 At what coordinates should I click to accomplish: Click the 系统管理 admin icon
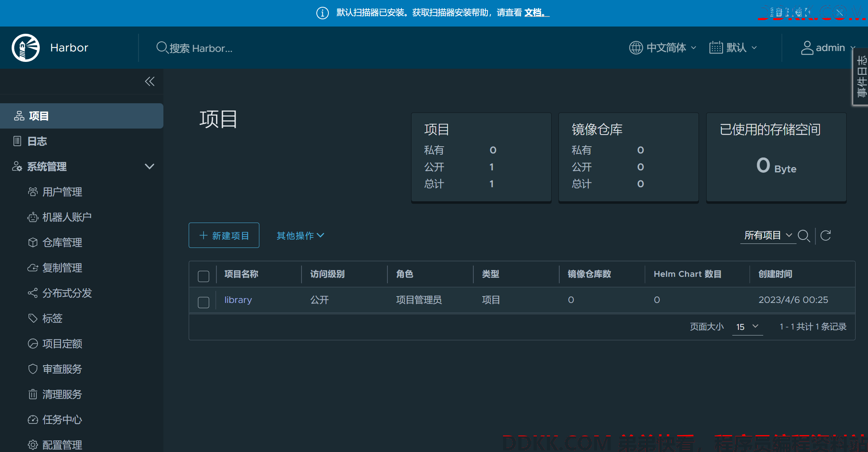click(17, 166)
